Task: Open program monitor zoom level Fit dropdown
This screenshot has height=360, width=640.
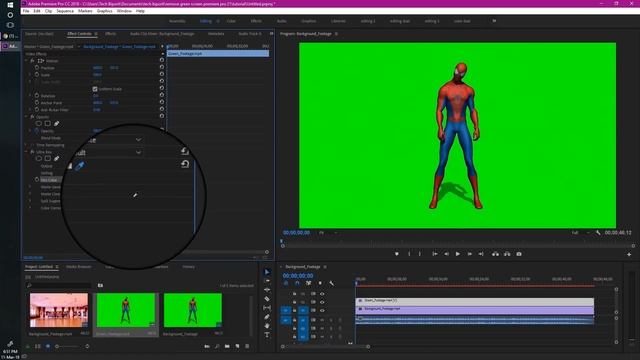Action: [x=328, y=233]
